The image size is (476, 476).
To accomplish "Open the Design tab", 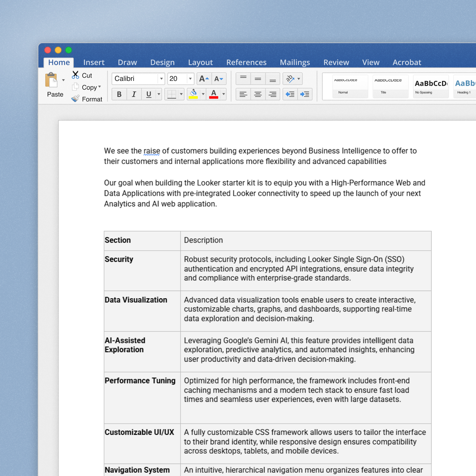I will 163,63.
